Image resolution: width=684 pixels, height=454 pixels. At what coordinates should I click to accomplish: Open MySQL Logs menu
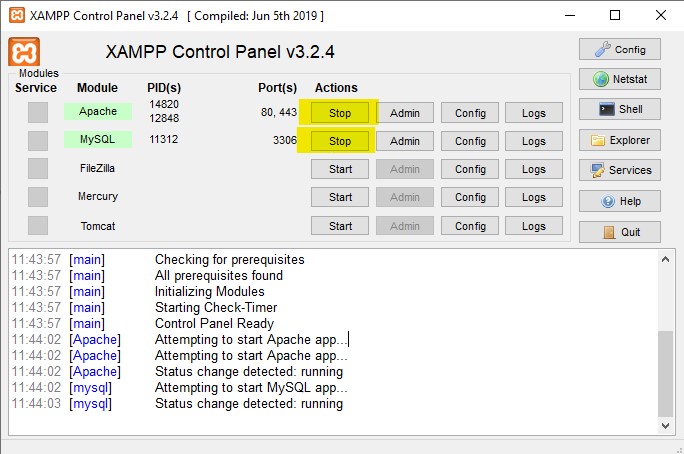coord(534,141)
